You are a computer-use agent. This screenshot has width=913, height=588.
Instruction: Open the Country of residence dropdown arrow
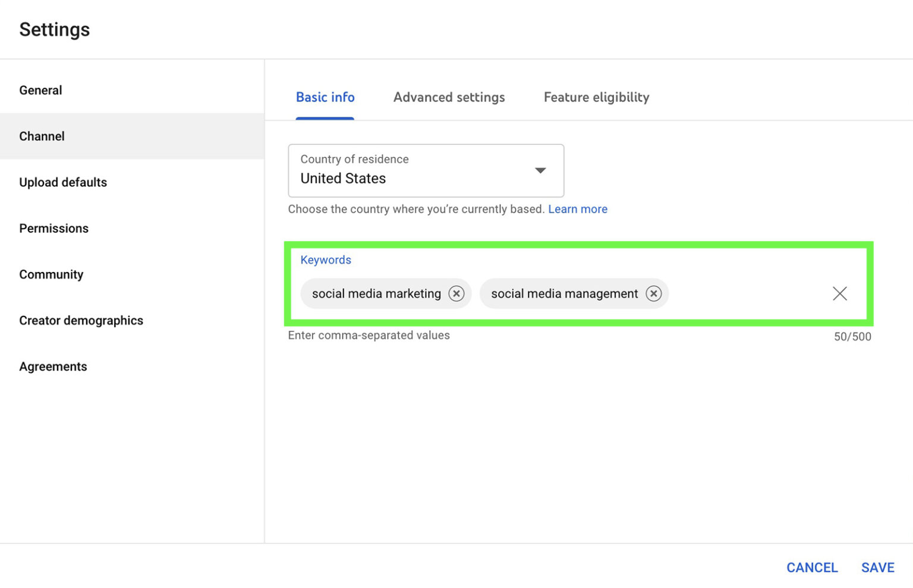pos(540,170)
